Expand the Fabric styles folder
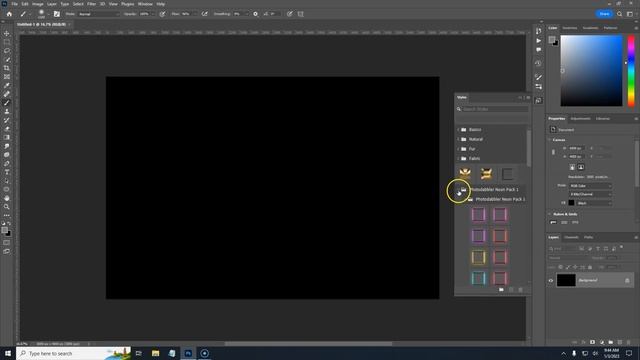Image resolution: width=640 pixels, height=360 pixels. click(458, 158)
